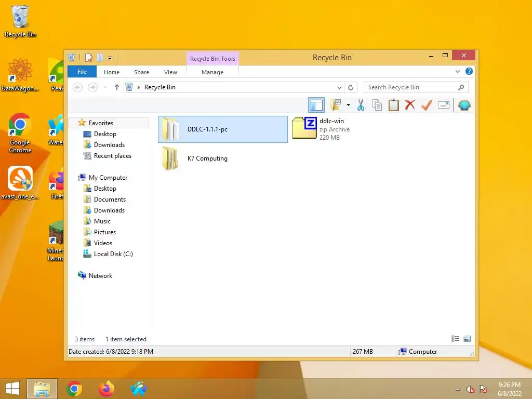
Task: Refresh the Recycle Bin view
Action: pyautogui.click(x=351, y=87)
